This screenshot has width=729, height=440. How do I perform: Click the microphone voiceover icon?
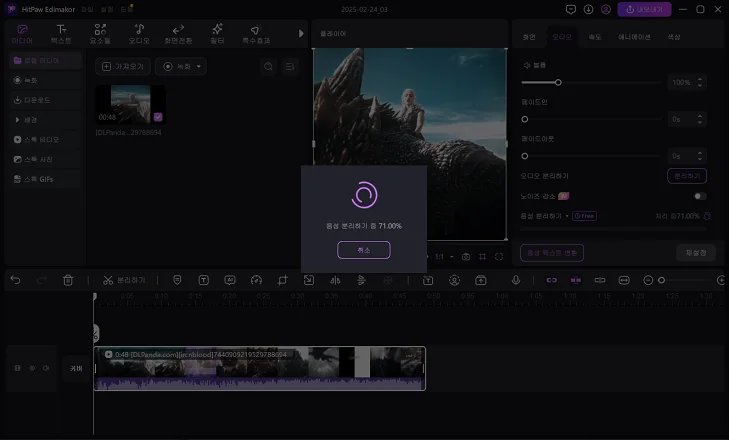click(x=516, y=281)
